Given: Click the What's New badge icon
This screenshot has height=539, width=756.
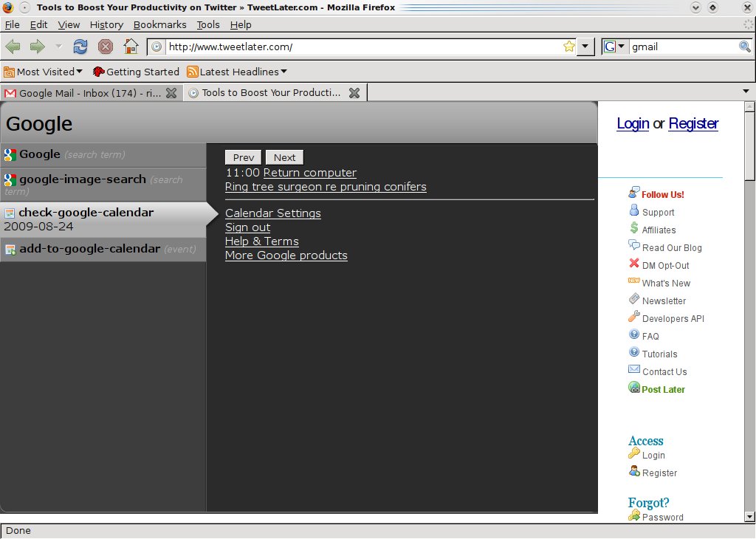Looking at the screenshot, I should 634,281.
